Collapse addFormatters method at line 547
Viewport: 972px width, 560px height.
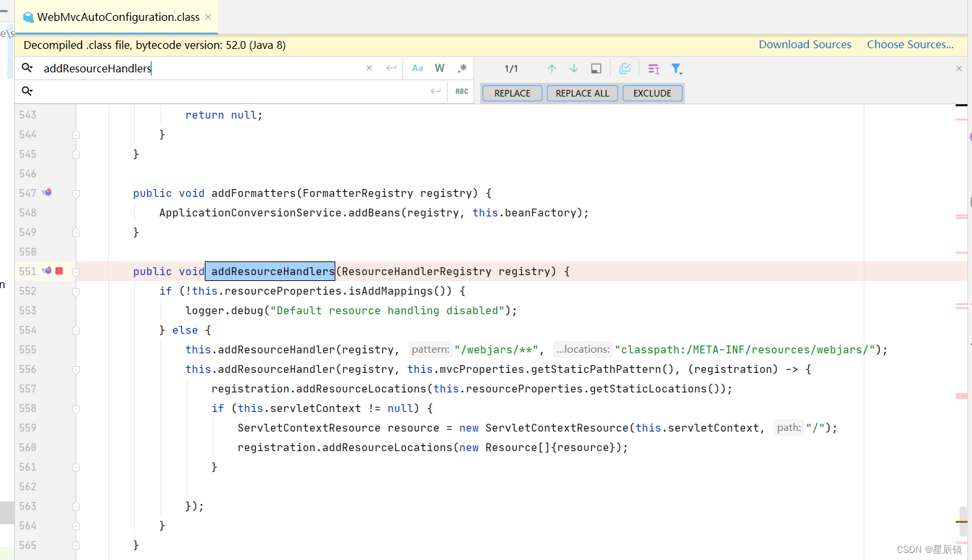(76, 194)
